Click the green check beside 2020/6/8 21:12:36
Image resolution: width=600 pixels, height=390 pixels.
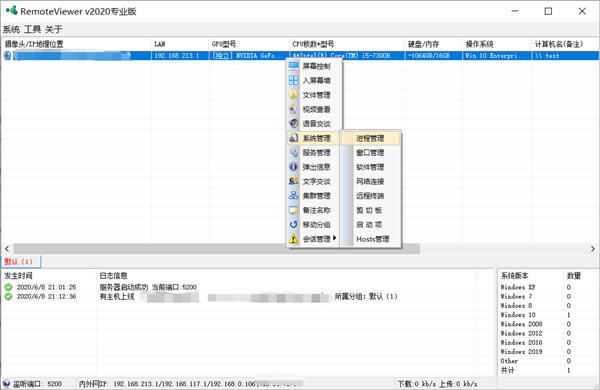pos(8,296)
